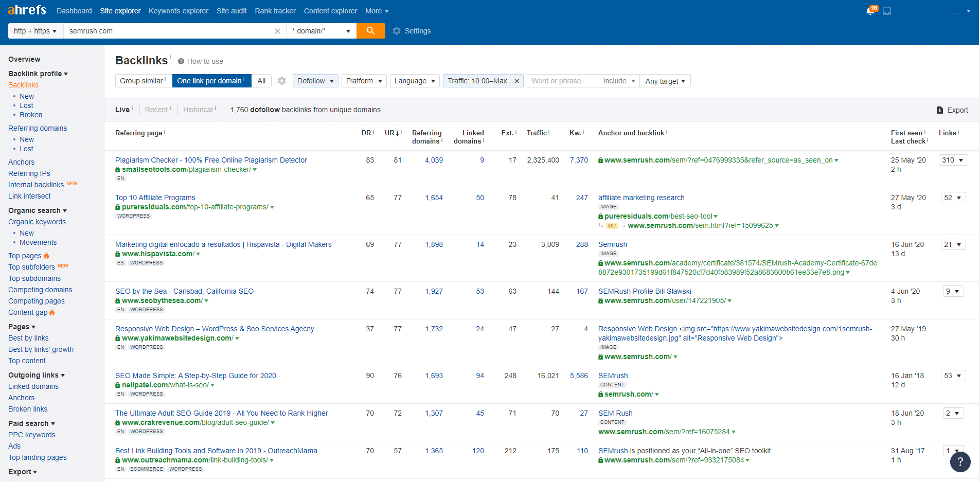Select the All links mode

[x=261, y=81]
